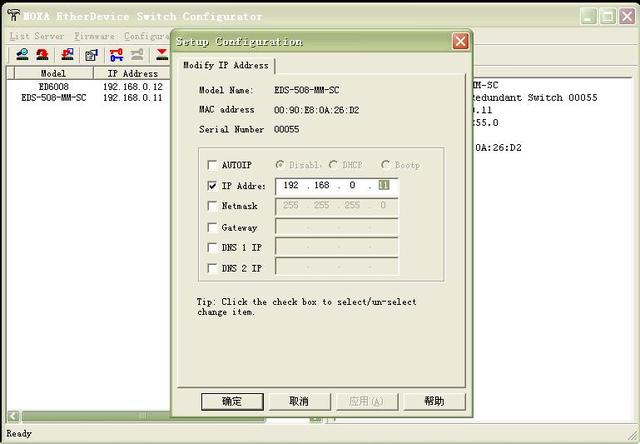Cancel with the 取消 button
Viewport: 640px width, 444px height.
(299, 402)
